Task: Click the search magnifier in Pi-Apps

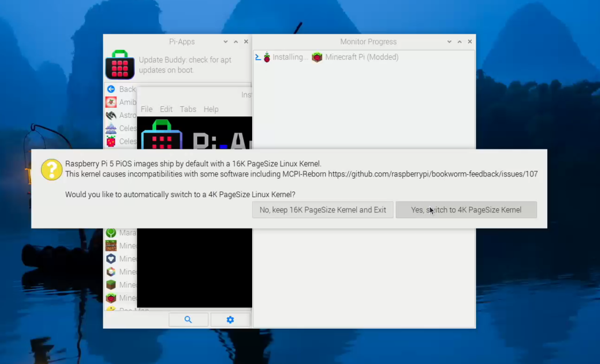Action: point(188,319)
